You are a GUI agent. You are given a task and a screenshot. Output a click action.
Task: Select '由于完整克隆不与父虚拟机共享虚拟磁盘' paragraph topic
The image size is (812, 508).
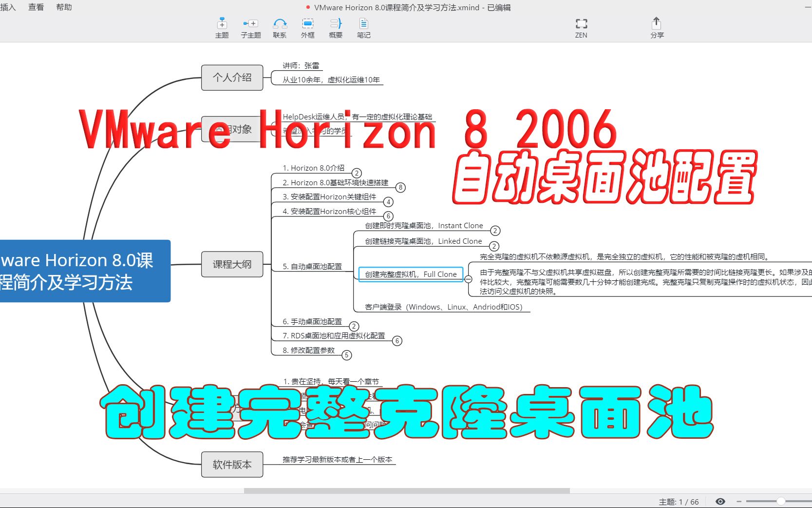(x=645, y=282)
